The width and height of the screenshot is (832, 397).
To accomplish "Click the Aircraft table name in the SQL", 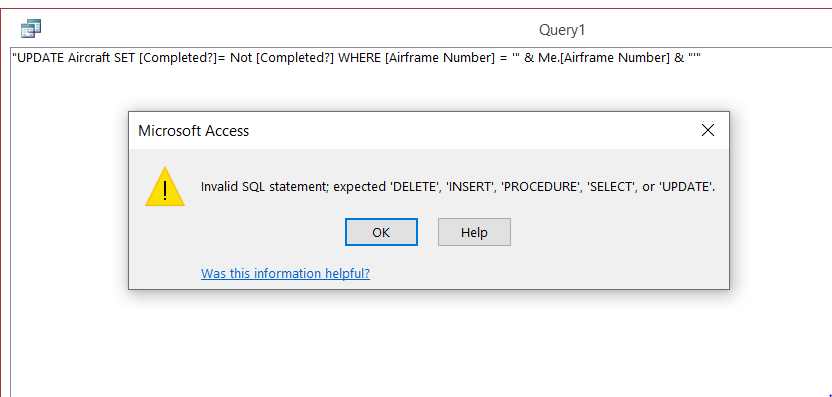I will 90,58.
